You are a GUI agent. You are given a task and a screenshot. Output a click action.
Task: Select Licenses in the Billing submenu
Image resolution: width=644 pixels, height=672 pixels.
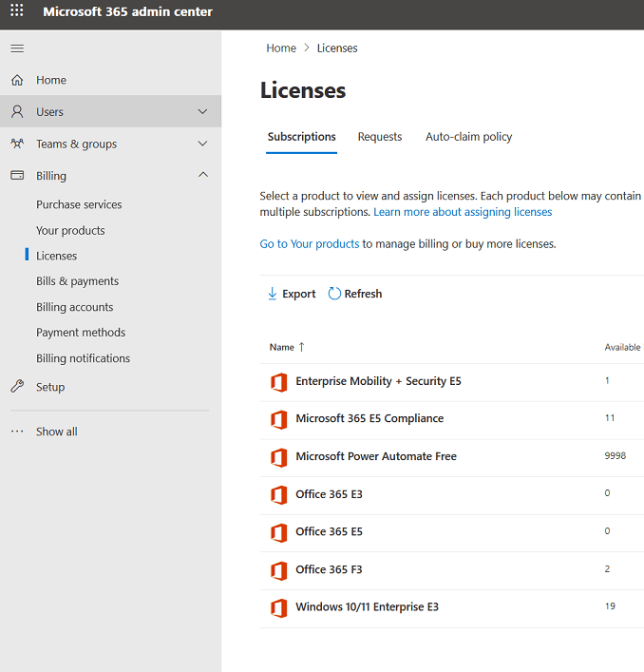click(57, 256)
